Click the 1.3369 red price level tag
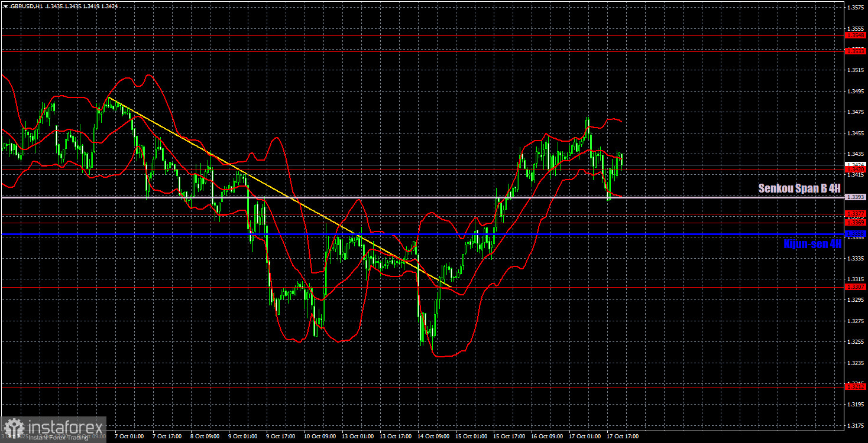This screenshot has width=868, height=443. pyautogui.click(x=856, y=222)
